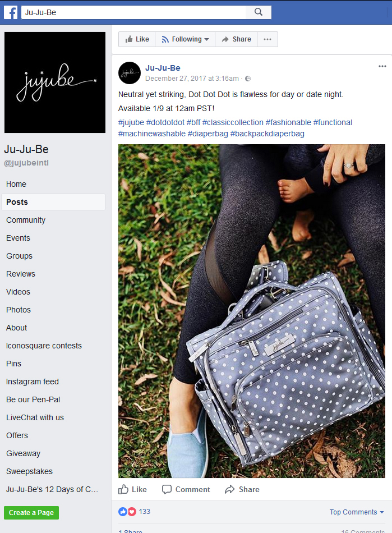Click the Facebook logo icon

pos(11,12)
